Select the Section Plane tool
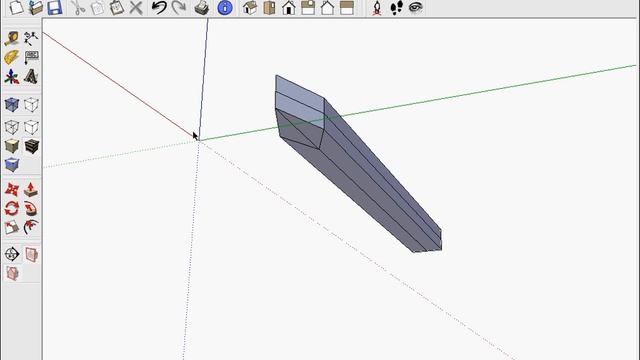Screen dimensions: 640x360 (12, 254)
